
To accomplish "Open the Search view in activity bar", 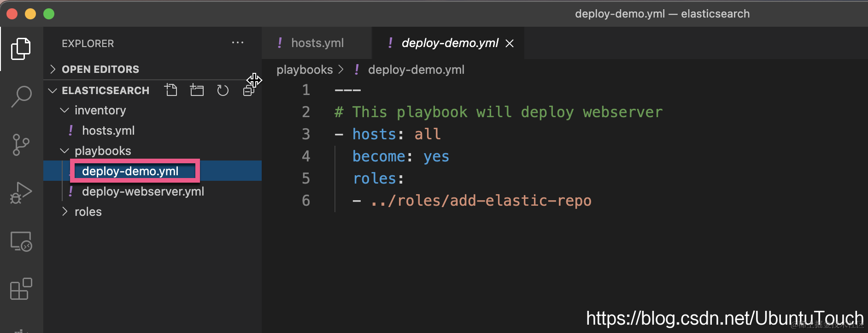I will click(21, 96).
